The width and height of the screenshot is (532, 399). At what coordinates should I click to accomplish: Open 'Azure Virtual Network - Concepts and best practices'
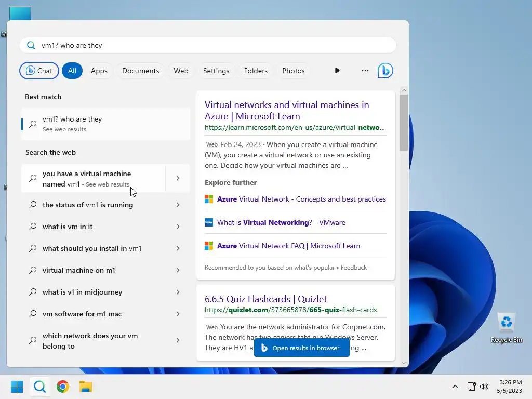pos(301,199)
